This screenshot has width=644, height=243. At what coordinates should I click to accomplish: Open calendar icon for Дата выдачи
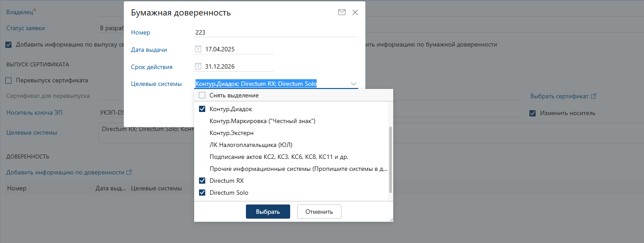(x=199, y=50)
